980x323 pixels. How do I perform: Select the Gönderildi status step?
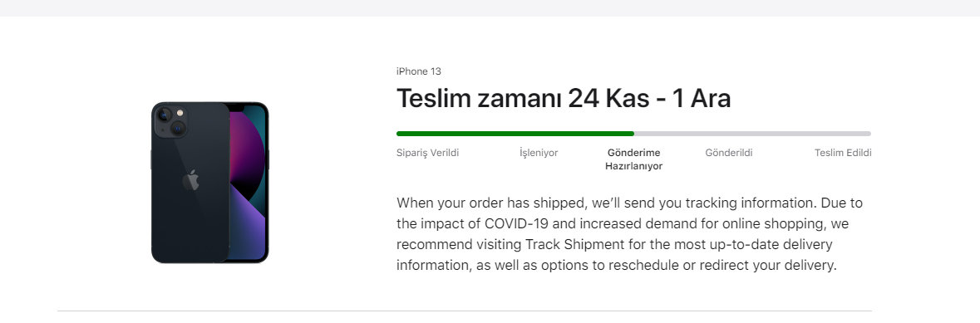point(729,153)
